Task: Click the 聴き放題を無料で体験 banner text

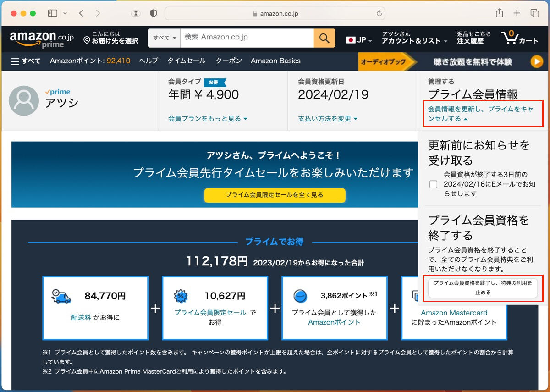Action: coord(473,62)
